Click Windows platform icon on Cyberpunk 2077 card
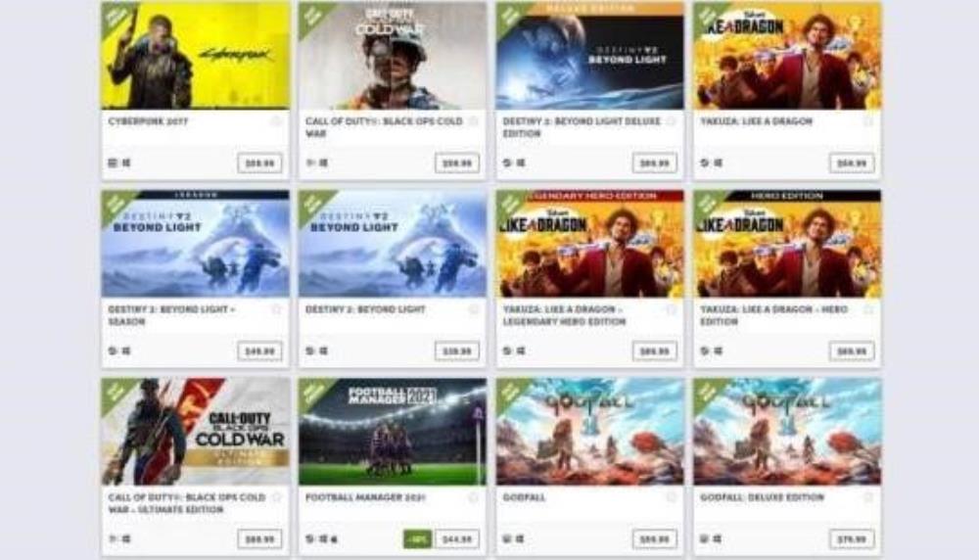The height and width of the screenshot is (560, 979). [126, 163]
